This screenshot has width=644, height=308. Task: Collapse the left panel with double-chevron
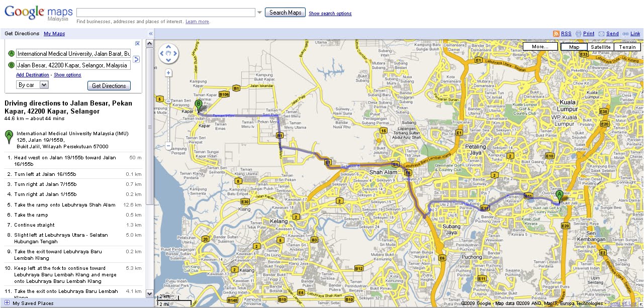tap(150, 34)
